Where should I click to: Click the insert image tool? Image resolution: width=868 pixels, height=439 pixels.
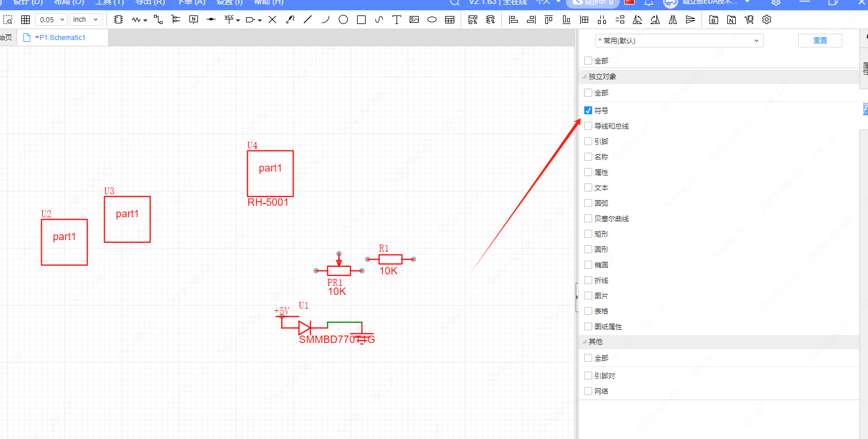coord(414,19)
